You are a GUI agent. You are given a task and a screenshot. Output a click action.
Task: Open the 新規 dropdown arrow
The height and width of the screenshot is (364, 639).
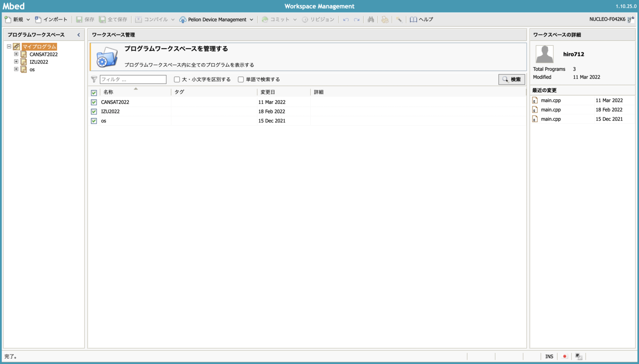[x=28, y=19]
